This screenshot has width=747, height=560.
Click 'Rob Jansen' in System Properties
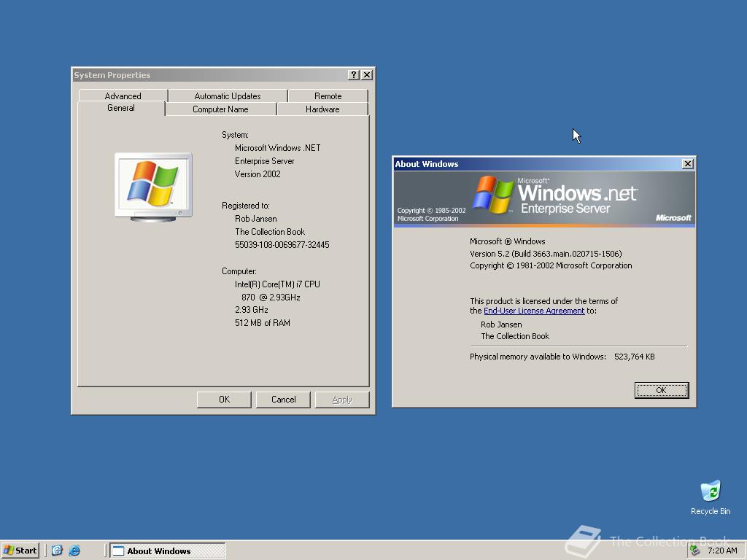pyautogui.click(x=256, y=219)
